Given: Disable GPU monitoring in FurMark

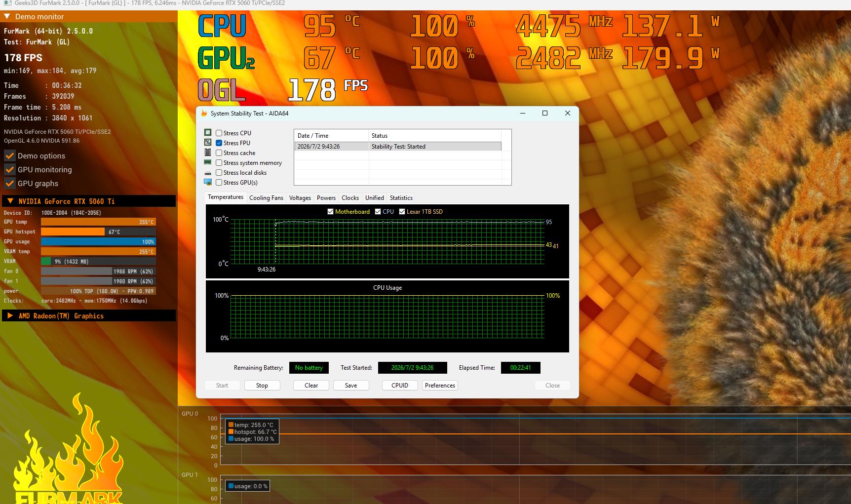Looking at the screenshot, I should [10, 170].
